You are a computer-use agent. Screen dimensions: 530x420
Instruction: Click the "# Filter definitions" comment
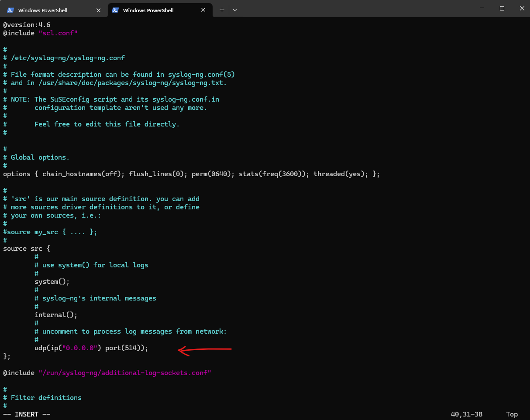point(42,398)
